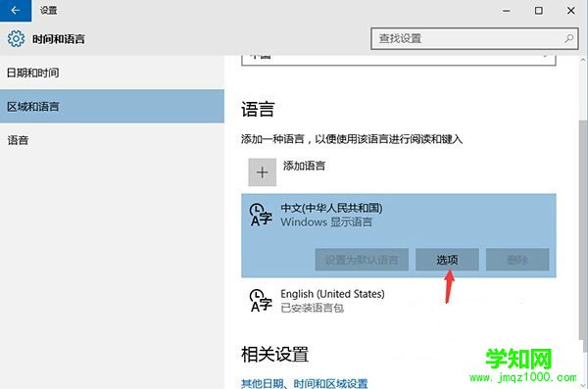Click the settings gear icon beside 时间和语言
588x389 pixels.
tap(16, 38)
